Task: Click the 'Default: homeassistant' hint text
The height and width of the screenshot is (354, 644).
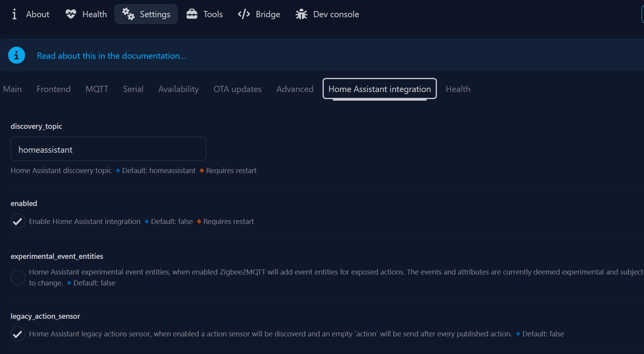Action: tap(159, 171)
